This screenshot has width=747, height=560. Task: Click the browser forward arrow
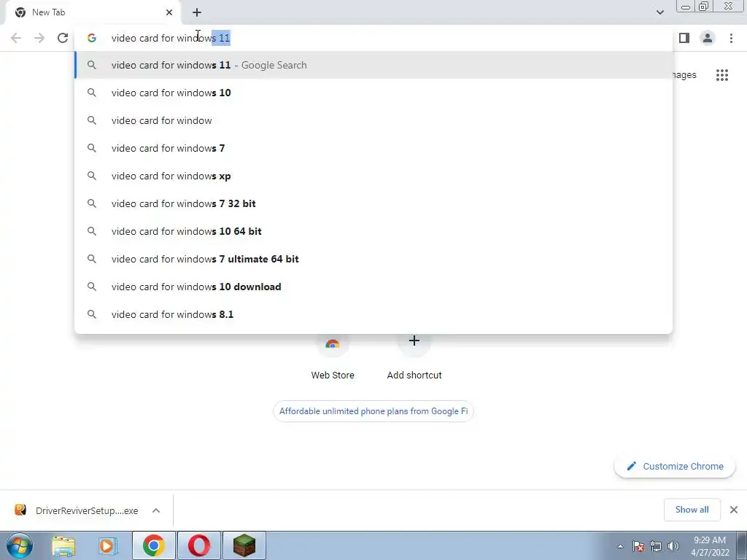[x=39, y=38]
